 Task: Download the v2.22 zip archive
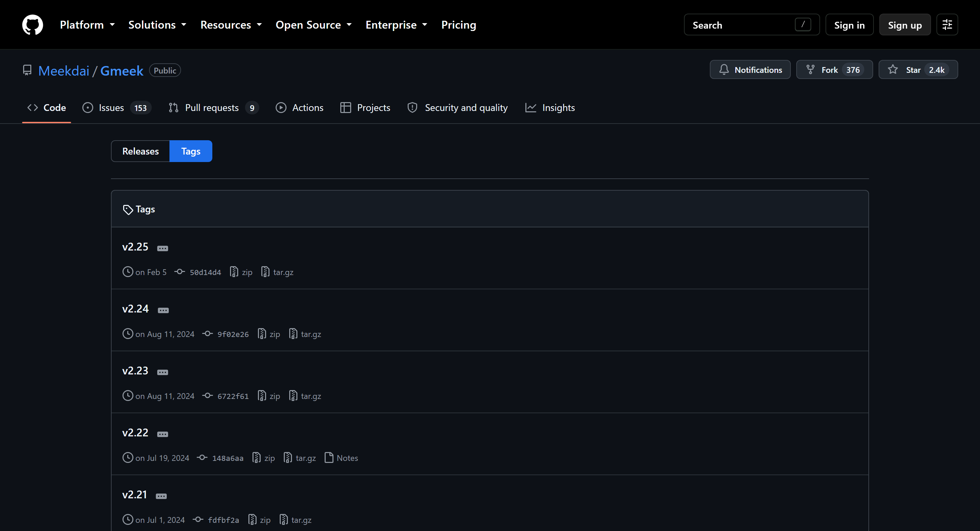coord(264,458)
